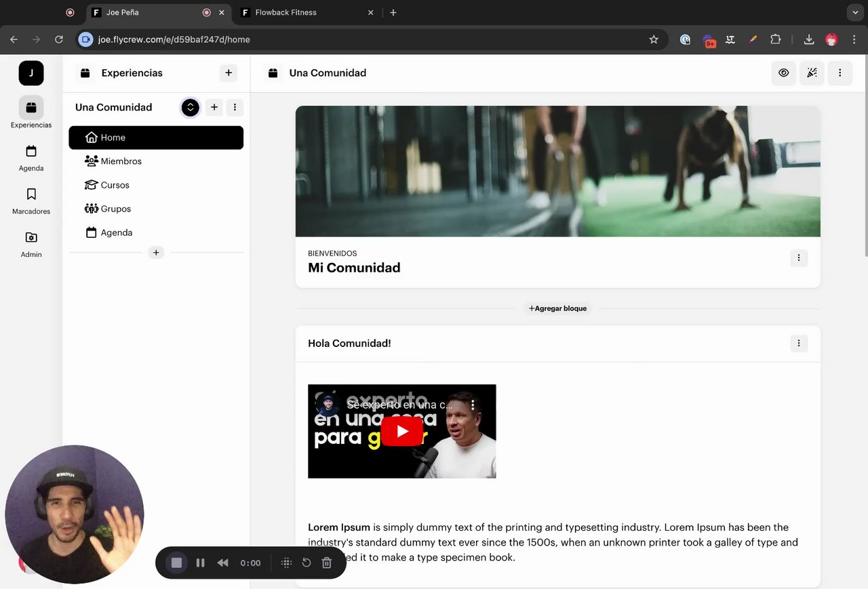Screen dimensions: 868x589
Task: Open the Grupos page
Action: point(156,209)
